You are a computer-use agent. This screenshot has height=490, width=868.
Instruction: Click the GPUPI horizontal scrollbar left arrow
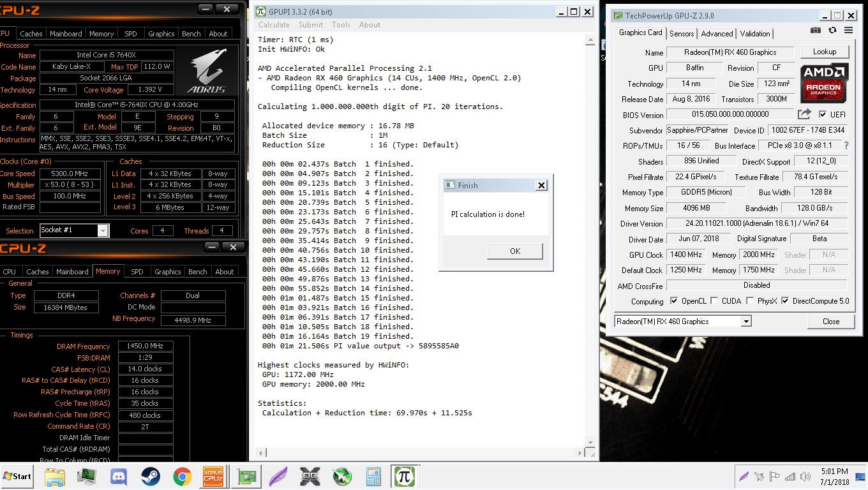[261, 454]
